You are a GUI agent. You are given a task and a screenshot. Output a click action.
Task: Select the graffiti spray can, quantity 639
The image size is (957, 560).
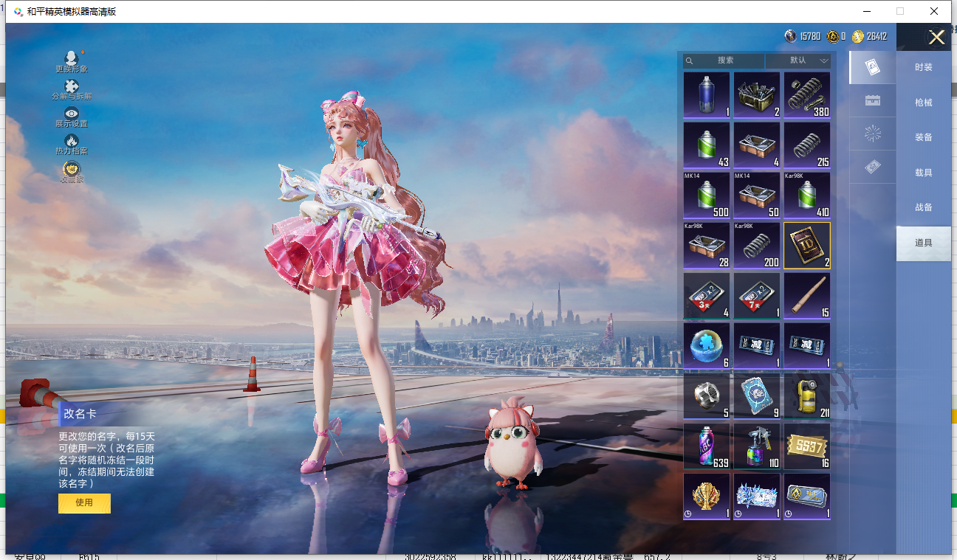(707, 446)
